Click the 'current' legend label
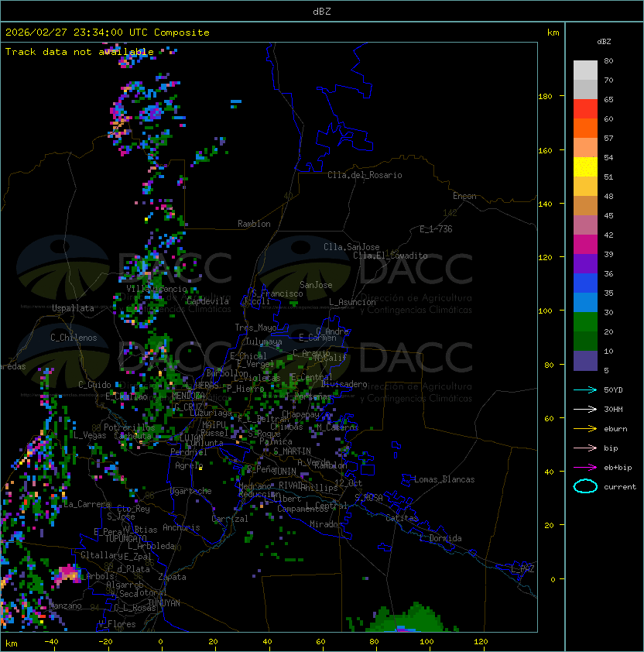This screenshot has width=644, height=652. 620,487
